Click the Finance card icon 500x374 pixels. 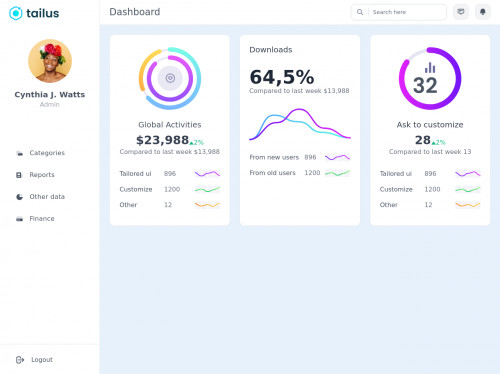point(20,219)
